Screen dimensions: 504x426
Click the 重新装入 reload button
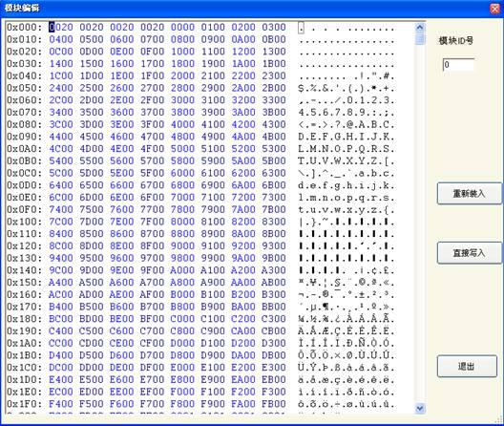[x=469, y=193]
